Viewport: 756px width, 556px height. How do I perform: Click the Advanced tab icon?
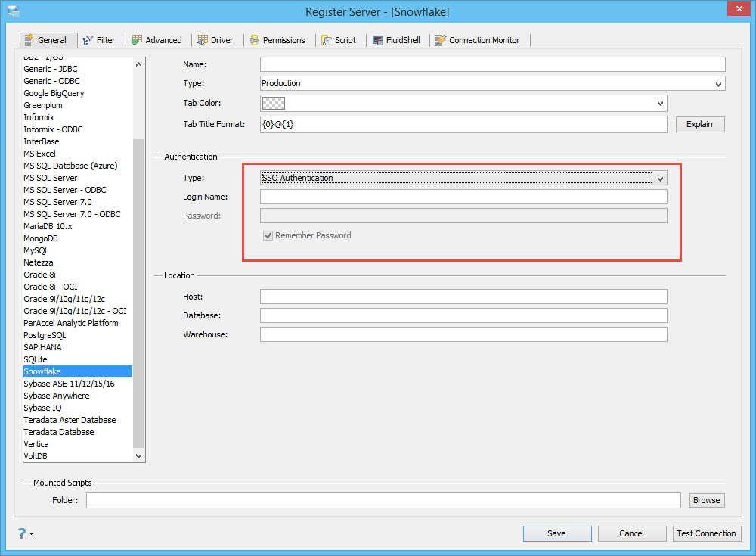pyautogui.click(x=137, y=40)
